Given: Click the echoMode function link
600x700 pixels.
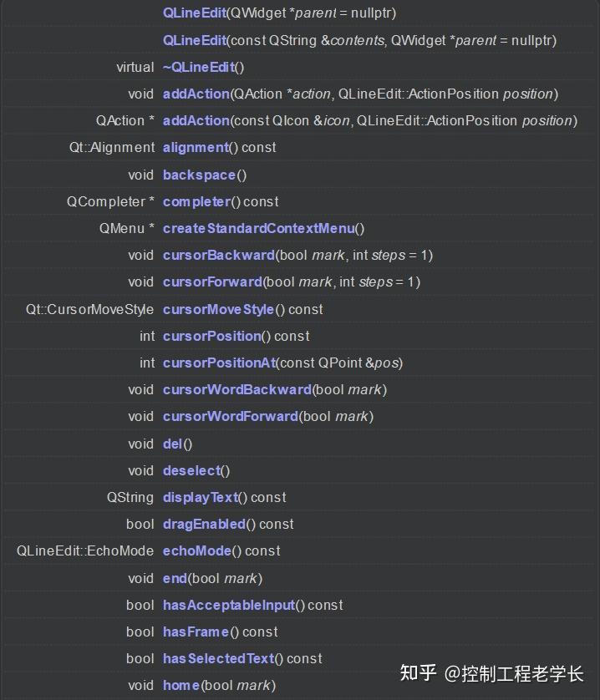Looking at the screenshot, I should coord(197,550).
